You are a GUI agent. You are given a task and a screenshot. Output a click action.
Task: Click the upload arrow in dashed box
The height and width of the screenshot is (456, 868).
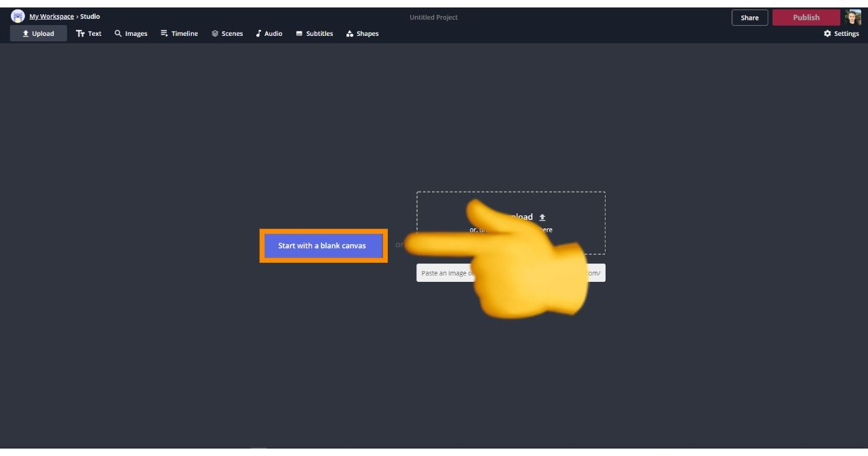pos(542,217)
